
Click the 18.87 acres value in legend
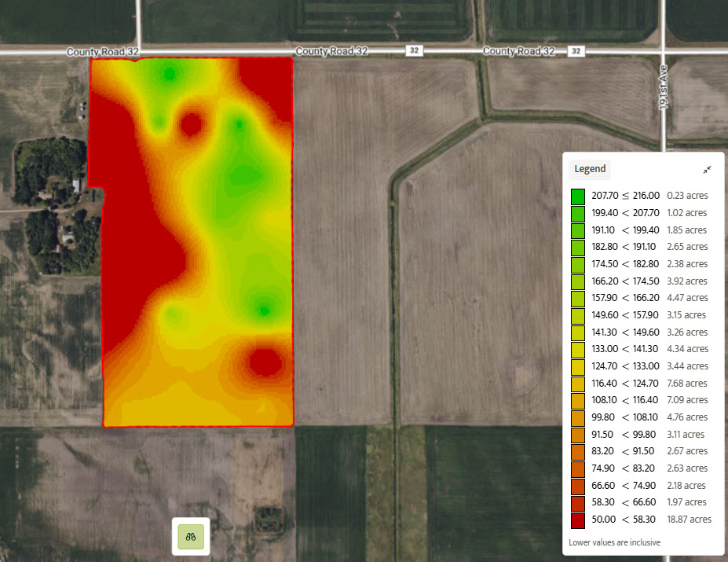tap(689, 520)
